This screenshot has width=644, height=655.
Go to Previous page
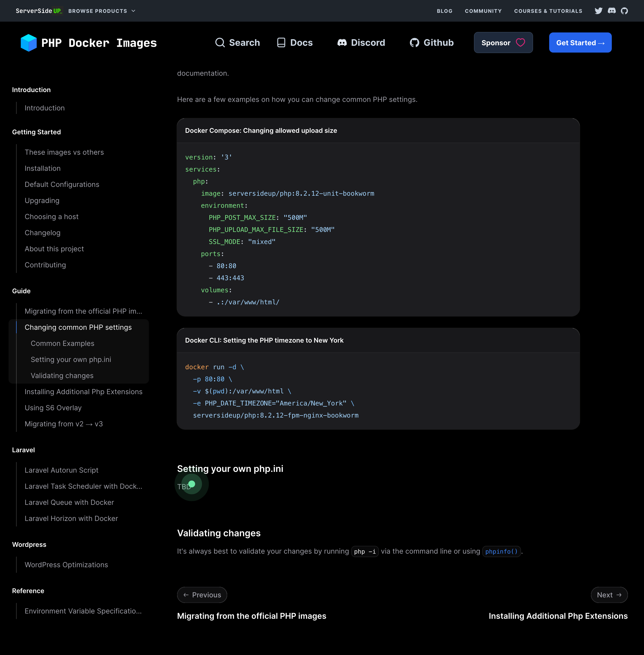tap(202, 595)
